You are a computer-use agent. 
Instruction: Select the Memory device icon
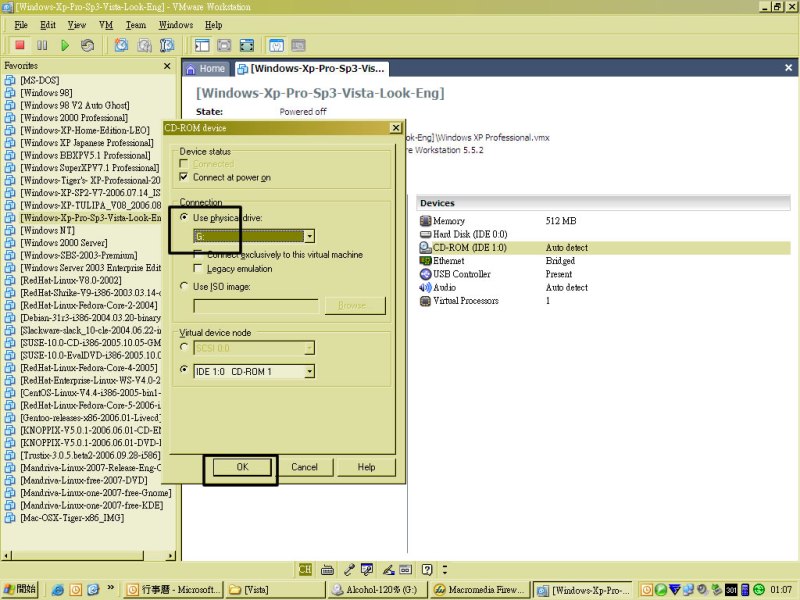tap(425, 220)
